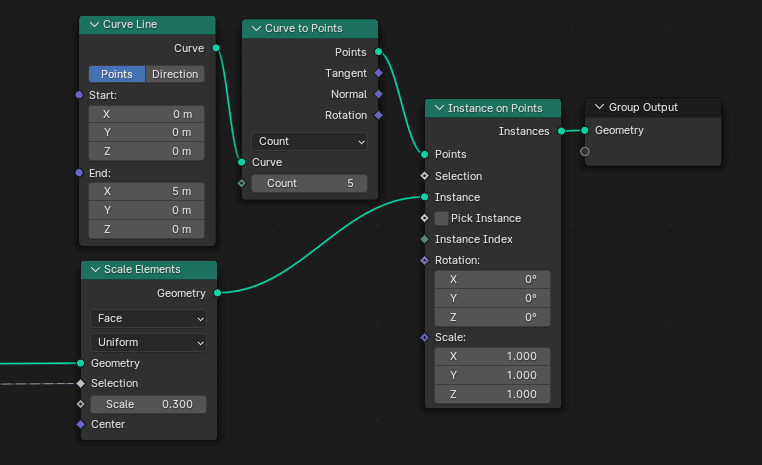Collapse the Group Output node
This screenshot has height=465, width=762.
coord(599,107)
